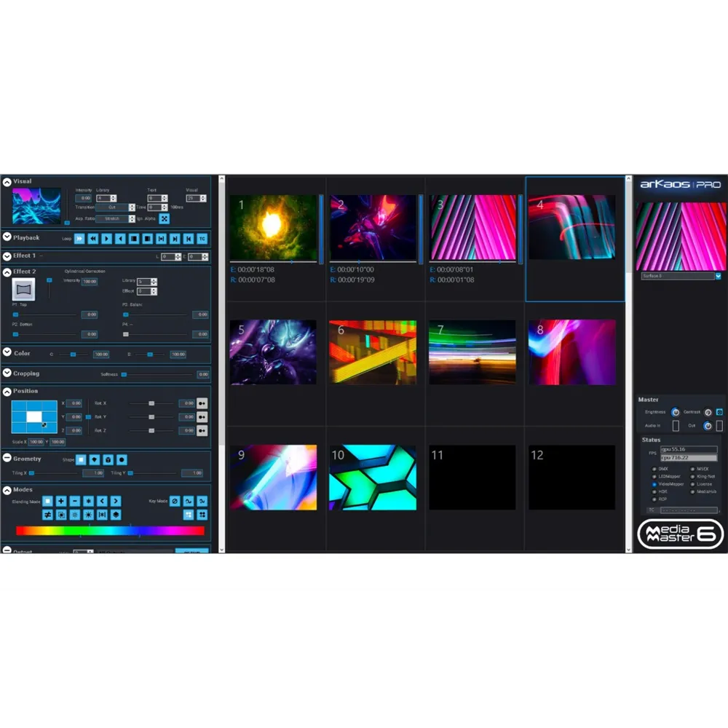Click the Transition Cut selector field
This screenshot has height=728, width=728.
click(113, 207)
